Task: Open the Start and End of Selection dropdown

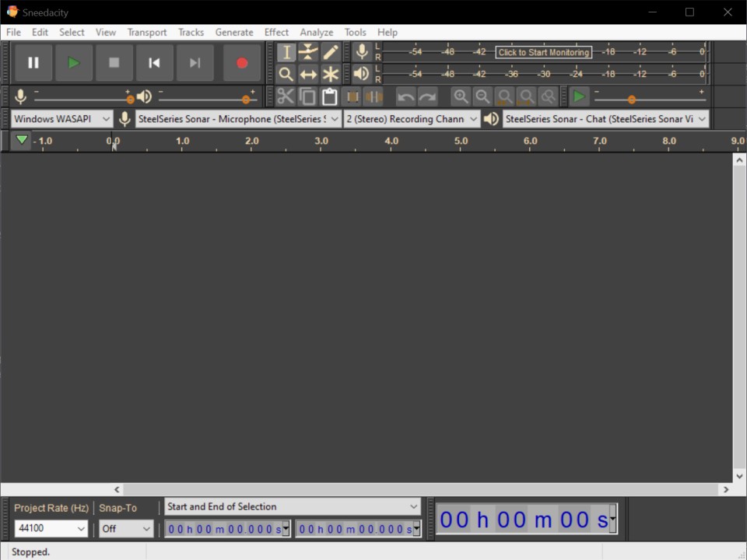Action: point(293,506)
